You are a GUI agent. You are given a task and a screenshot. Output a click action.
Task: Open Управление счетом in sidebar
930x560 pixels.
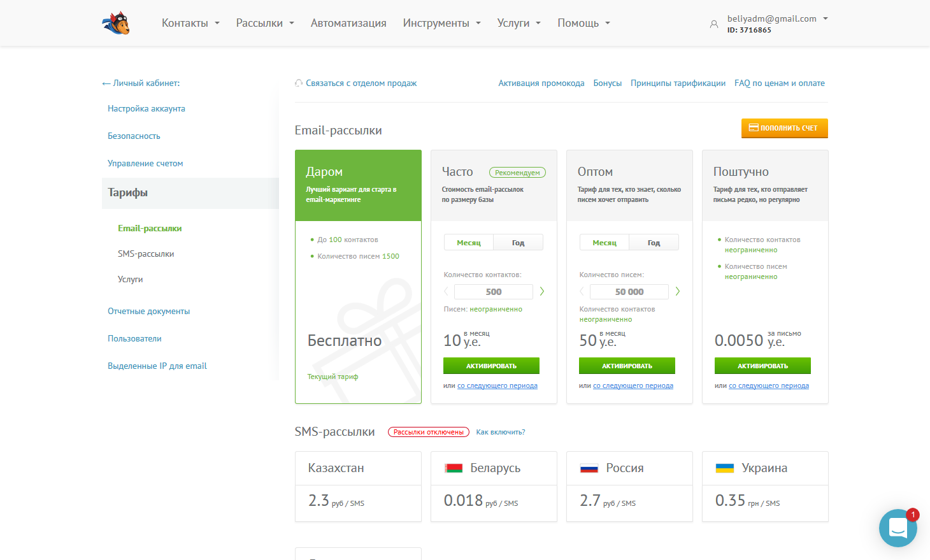[x=145, y=164]
